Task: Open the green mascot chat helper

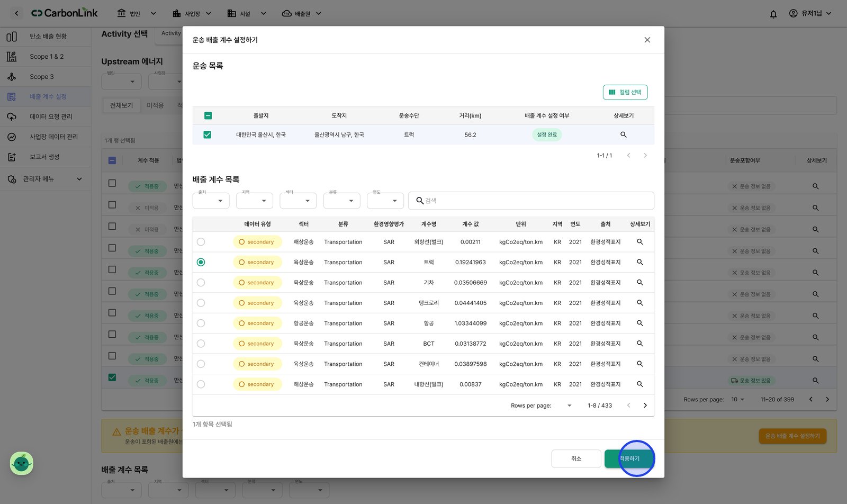Action: click(x=22, y=463)
